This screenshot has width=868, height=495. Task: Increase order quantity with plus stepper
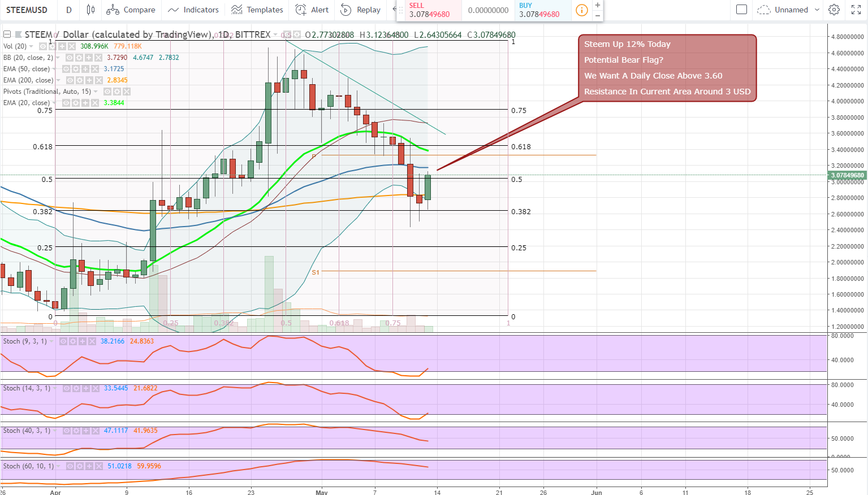[x=598, y=5]
